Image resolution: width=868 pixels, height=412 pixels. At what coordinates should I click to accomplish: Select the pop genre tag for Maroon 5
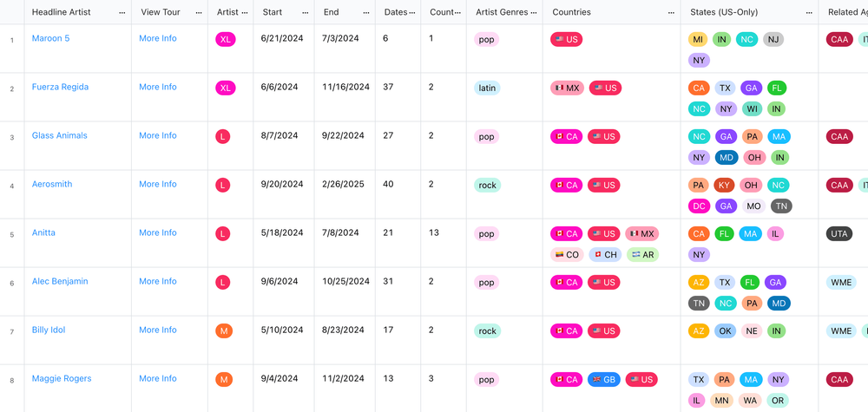[x=487, y=39]
